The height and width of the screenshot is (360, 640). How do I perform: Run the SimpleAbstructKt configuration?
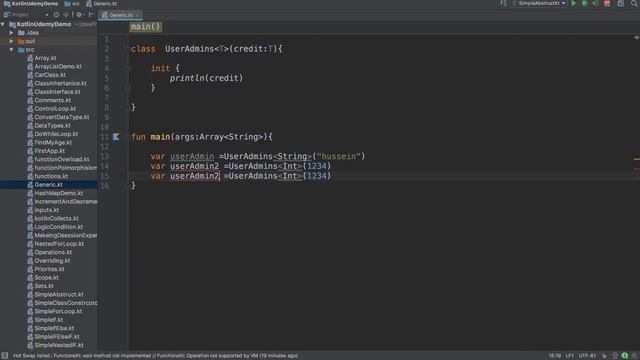[573, 4]
